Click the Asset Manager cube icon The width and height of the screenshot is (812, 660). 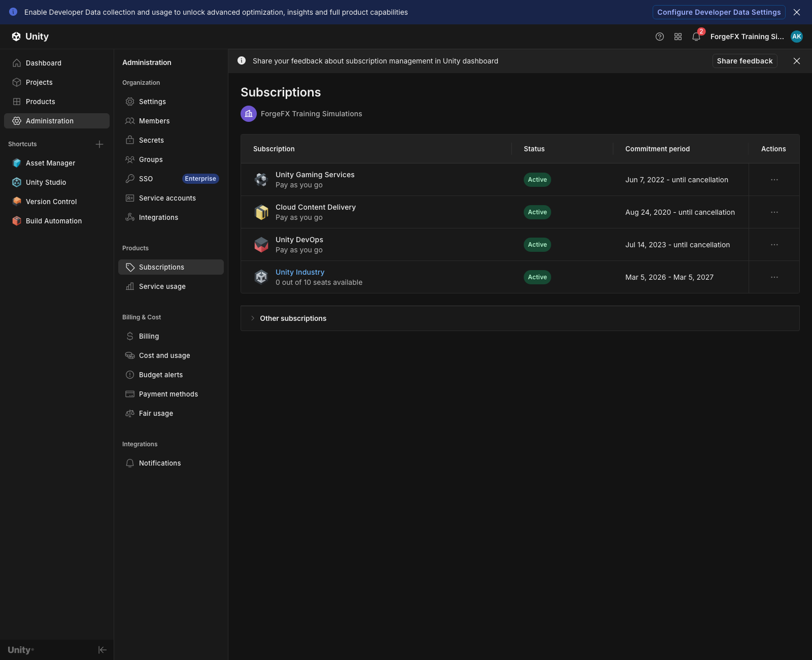point(17,163)
